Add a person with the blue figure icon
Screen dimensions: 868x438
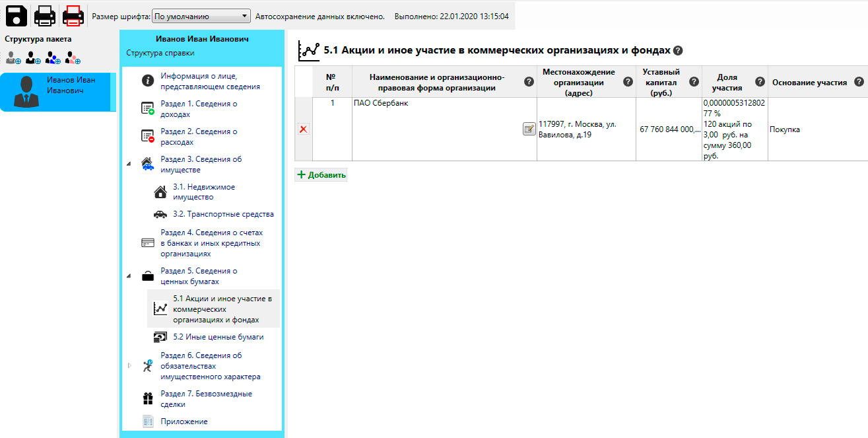point(53,58)
